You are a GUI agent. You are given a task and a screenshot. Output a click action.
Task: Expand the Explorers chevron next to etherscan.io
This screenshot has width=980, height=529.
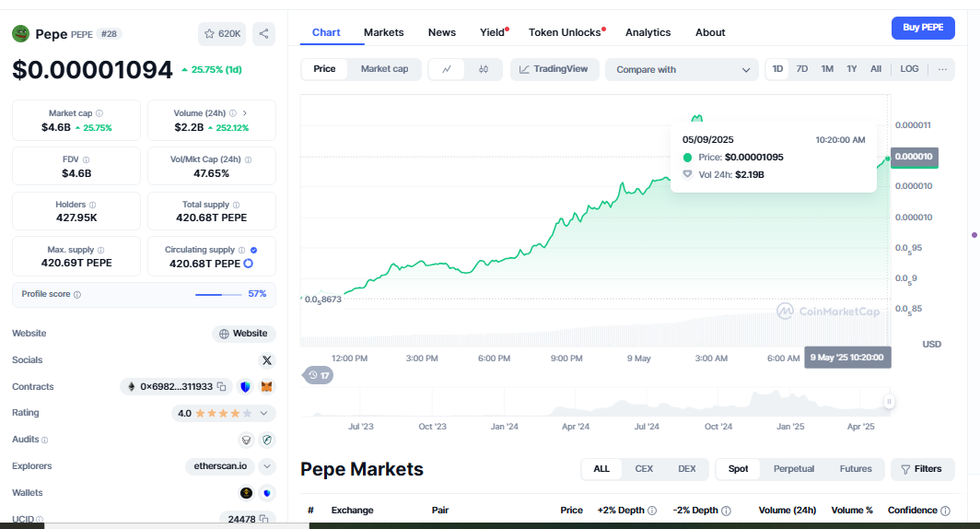click(267, 466)
